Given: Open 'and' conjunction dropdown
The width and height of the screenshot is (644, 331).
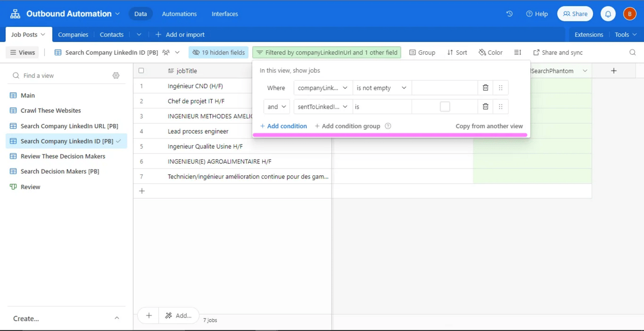Looking at the screenshot, I should tap(277, 107).
